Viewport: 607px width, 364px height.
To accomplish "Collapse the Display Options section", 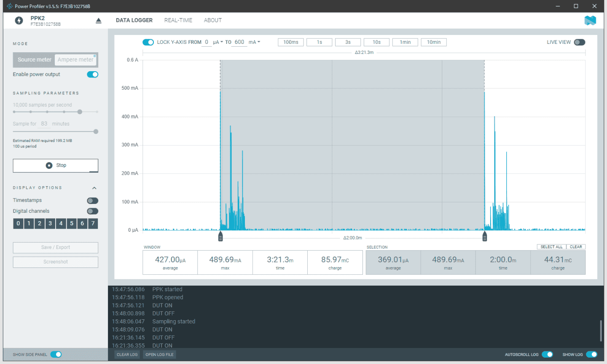I will 94,188.
